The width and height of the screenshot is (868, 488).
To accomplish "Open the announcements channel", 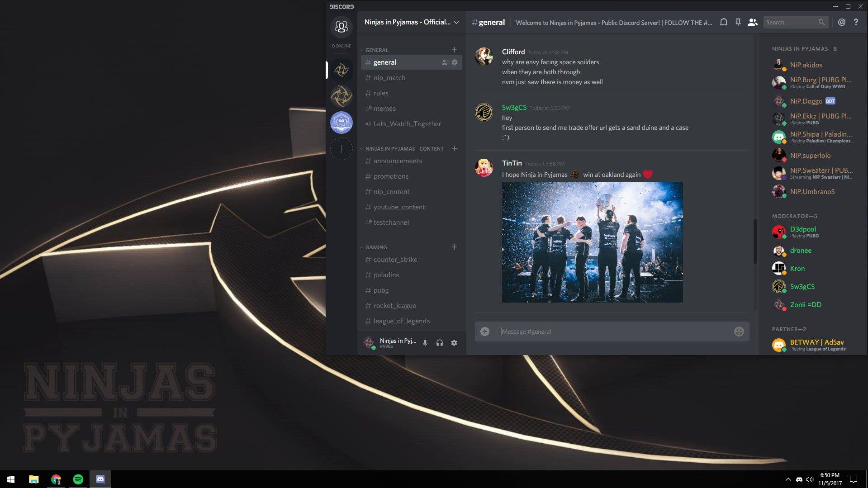I will click(x=411, y=161).
